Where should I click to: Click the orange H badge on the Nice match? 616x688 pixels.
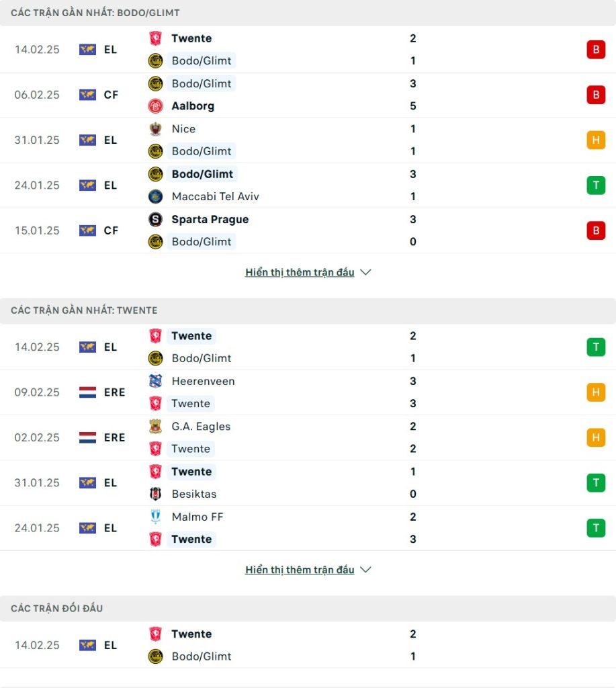click(x=595, y=140)
